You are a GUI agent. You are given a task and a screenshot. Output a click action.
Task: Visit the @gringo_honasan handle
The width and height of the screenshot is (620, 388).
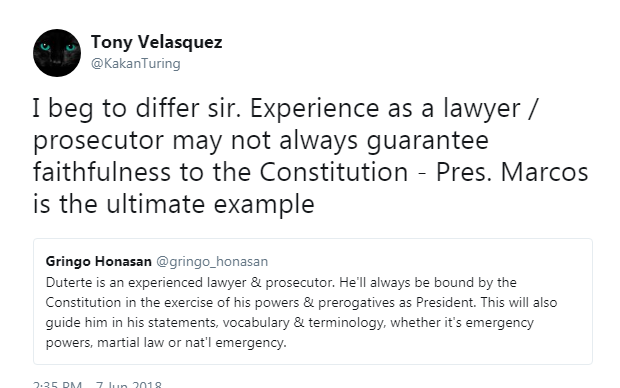pos(212,262)
